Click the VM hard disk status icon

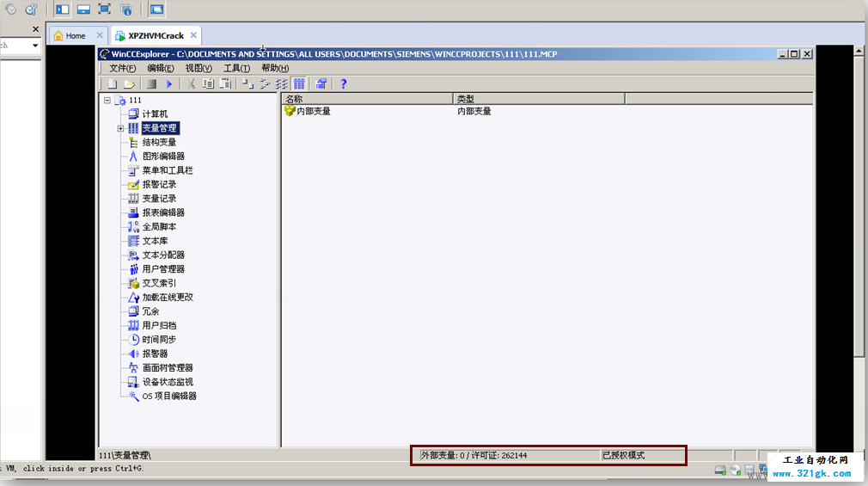(x=720, y=471)
